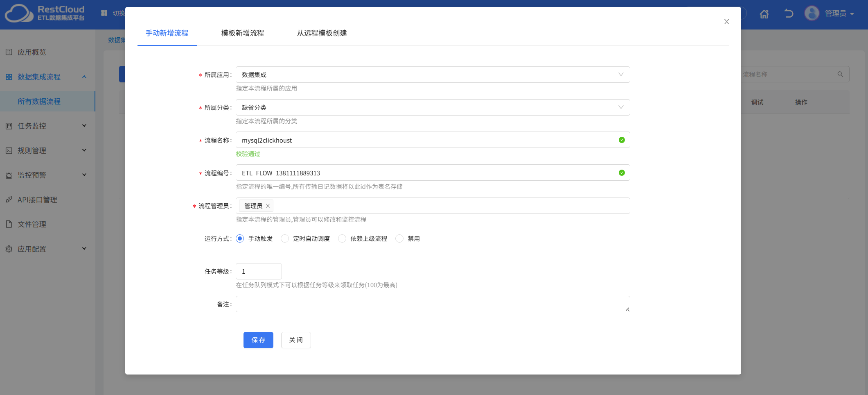Click the 流程名称 search box

pos(795,74)
